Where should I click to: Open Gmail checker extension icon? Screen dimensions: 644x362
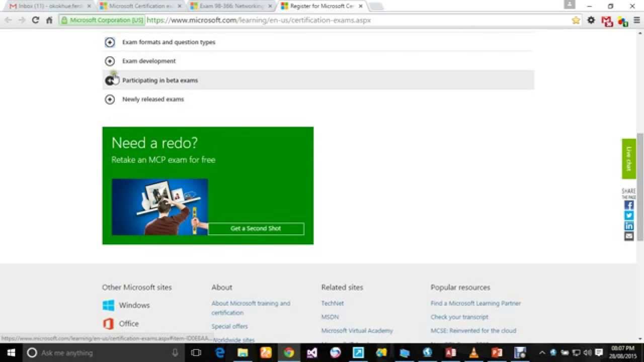pos(607,21)
